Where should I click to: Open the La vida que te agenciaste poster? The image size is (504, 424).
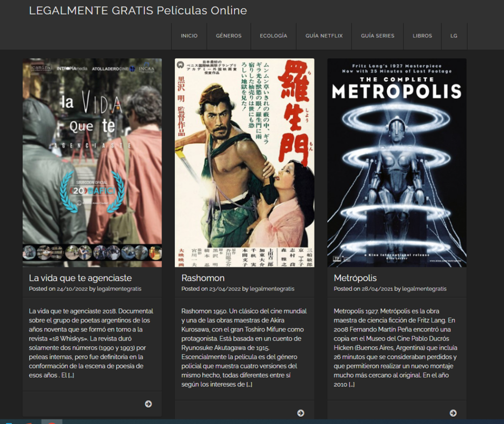92,162
